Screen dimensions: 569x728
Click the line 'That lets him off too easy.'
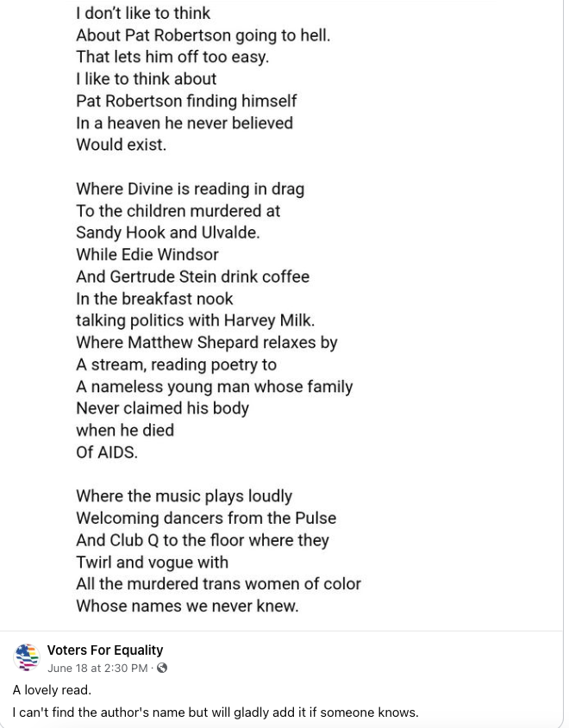click(172, 57)
